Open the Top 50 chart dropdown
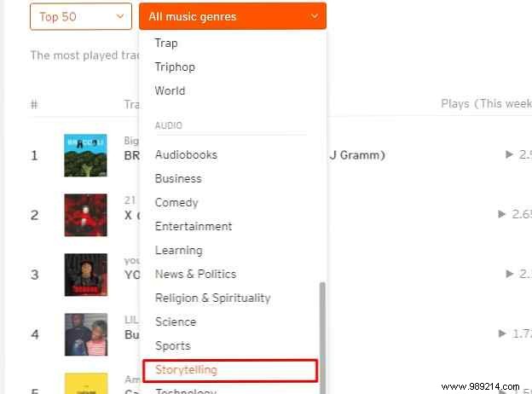 (x=81, y=16)
